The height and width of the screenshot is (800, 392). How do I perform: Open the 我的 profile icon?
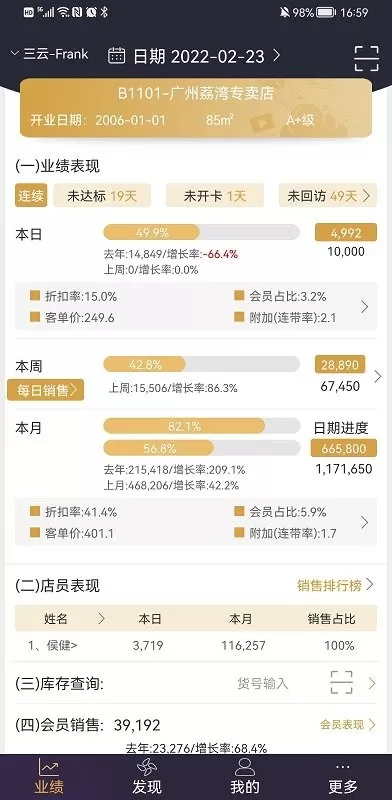point(244,766)
